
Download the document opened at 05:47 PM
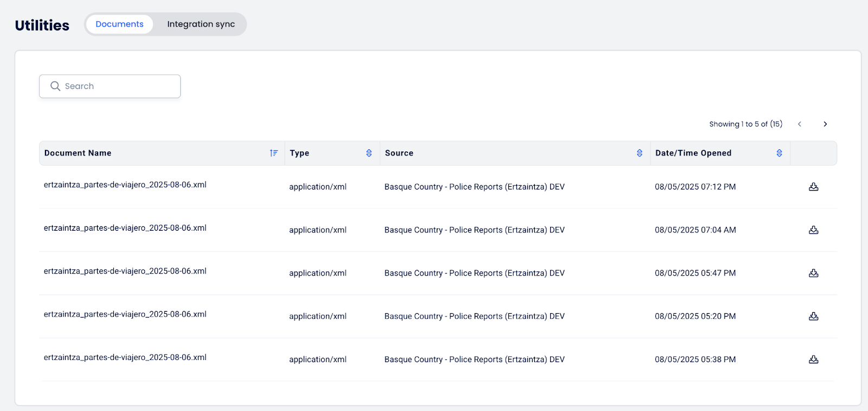[x=813, y=273]
